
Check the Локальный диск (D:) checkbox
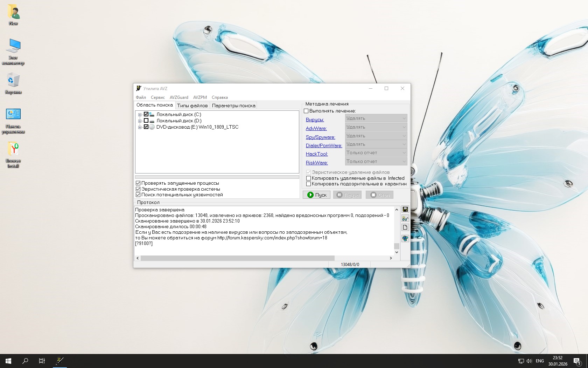click(x=146, y=121)
